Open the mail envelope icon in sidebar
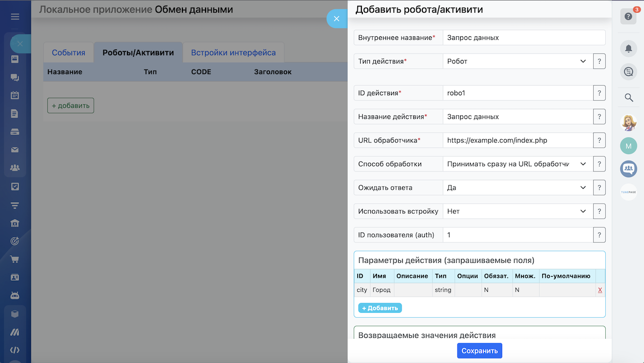644x363 pixels. tap(15, 150)
